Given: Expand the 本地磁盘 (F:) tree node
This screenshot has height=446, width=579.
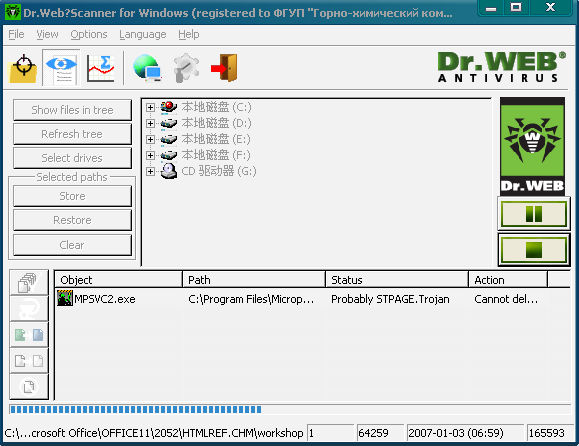Looking at the screenshot, I should 150,155.
